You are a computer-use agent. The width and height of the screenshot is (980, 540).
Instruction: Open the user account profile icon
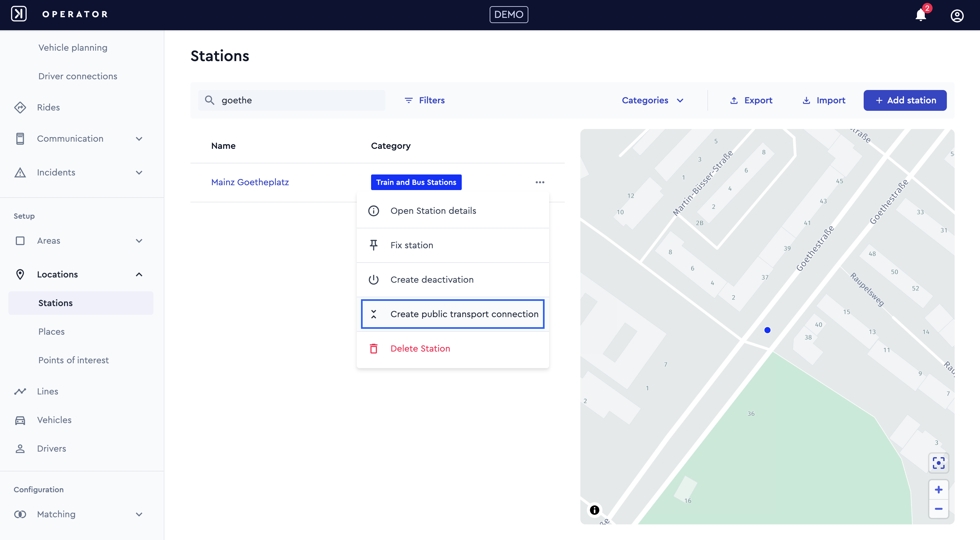957,16
